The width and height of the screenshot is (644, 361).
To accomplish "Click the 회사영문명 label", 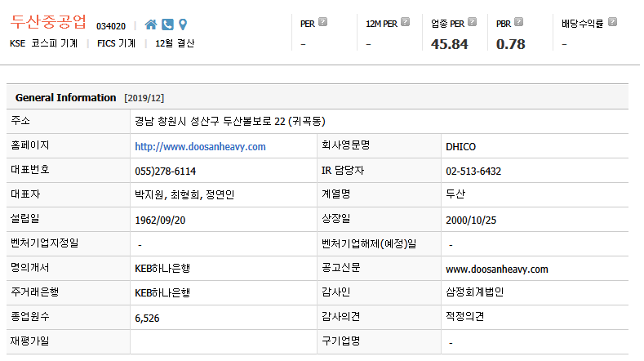I will (x=346, y=145).
